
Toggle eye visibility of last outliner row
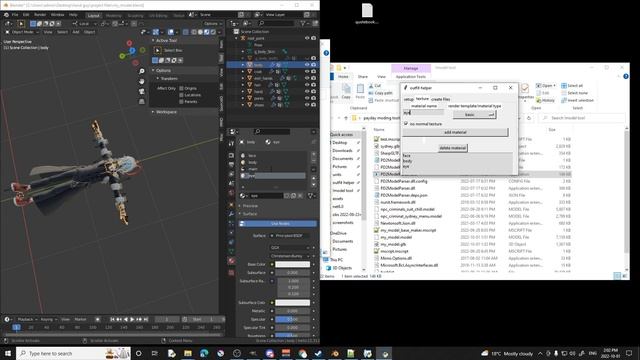[x=307, y=104]
